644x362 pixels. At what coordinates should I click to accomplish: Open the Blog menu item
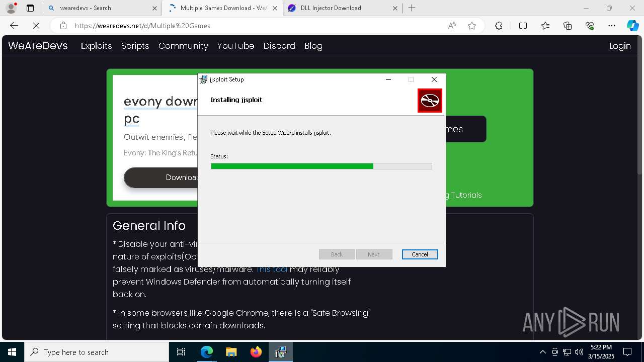pyautogui.click(x=313, y=46)
